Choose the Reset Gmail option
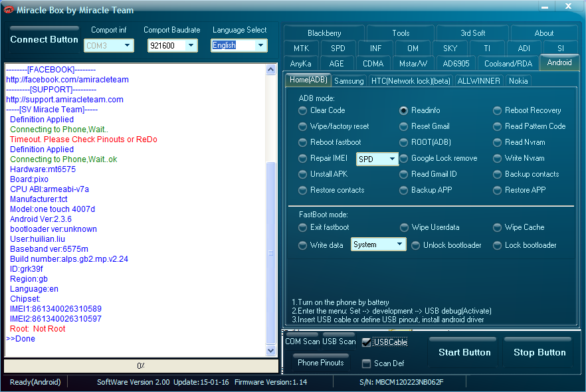586x392 pixels. 403,127
